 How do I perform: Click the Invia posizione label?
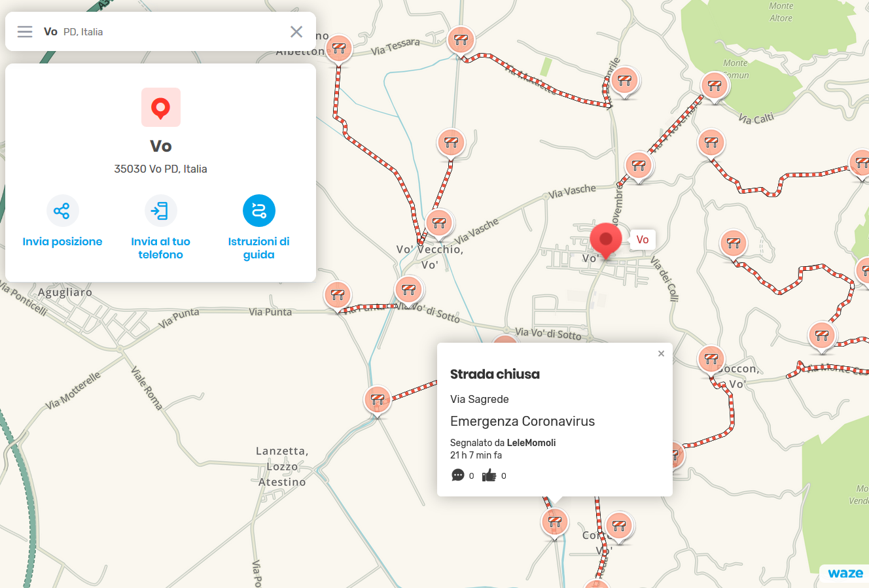coord(62,241)
